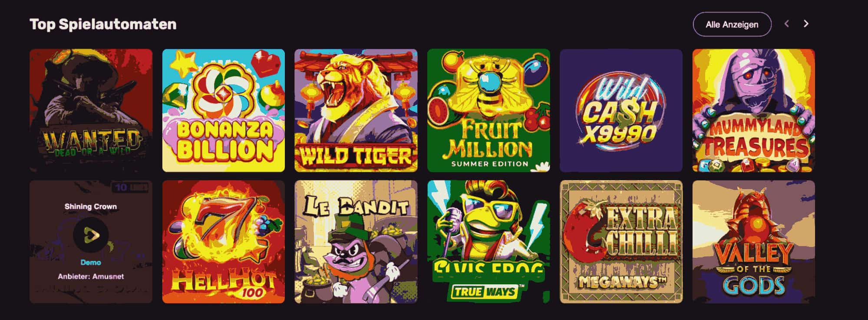This screenshot has height=320, width=868.
Task: Launch Elvis Frog TrueWays slot
Action: [x=488, y=242]
